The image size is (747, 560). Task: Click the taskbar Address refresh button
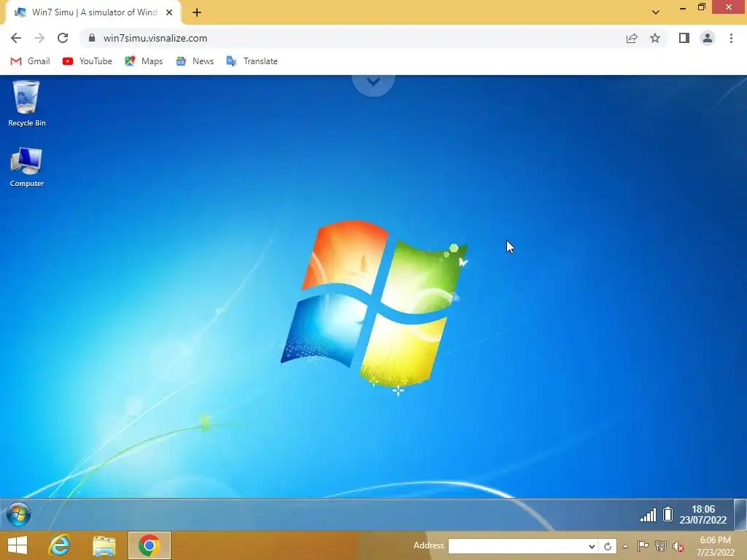click(x=608, y=546)
